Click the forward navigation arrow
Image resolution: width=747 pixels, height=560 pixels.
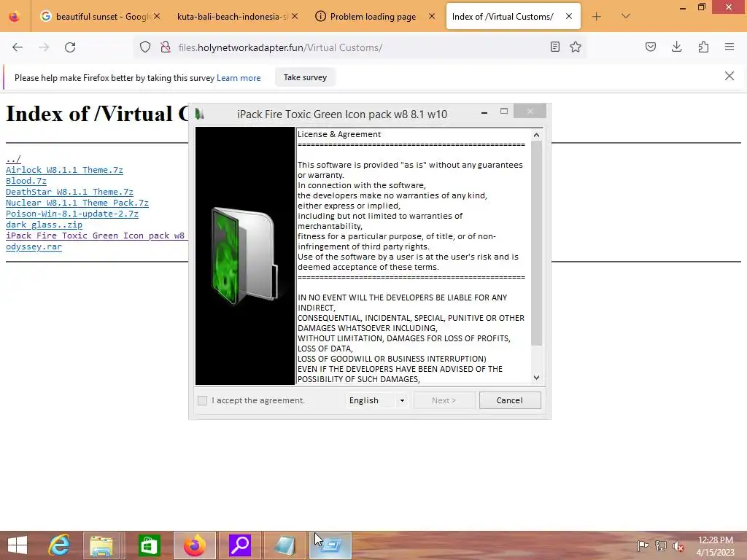coord(44,47)
